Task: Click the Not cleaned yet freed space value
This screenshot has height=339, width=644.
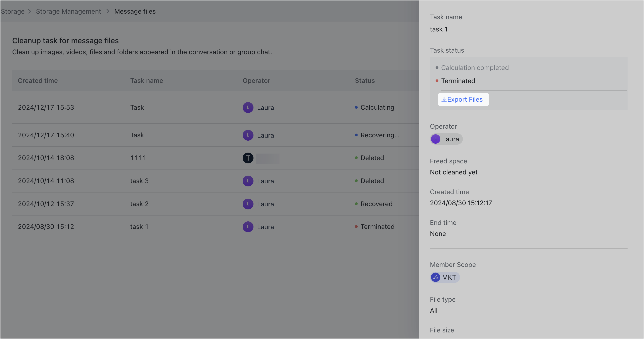Action: (x=453, y=172)
